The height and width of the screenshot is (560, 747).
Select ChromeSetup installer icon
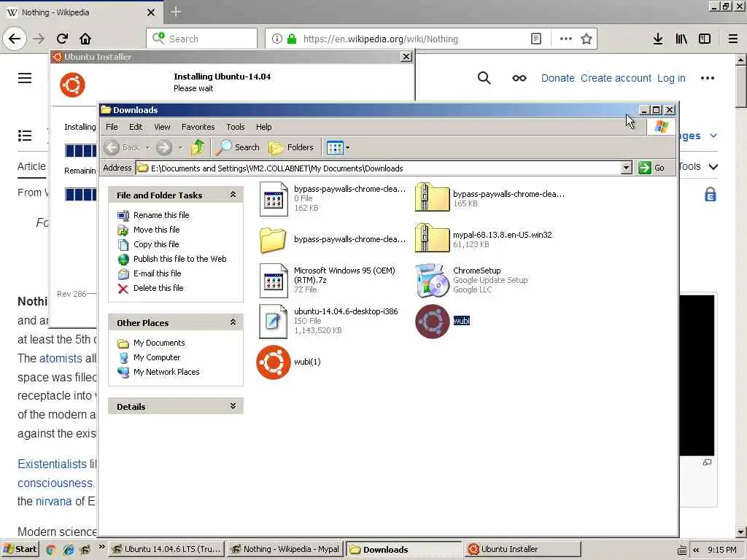(432, 281)
